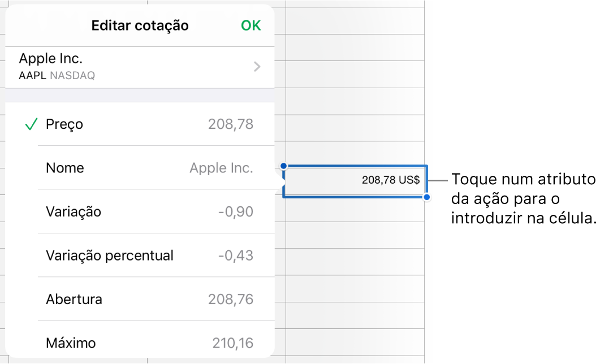This screenshot has height=364, width=600.
Task: Tap the bottom-right selection handle
Action: 426,197
